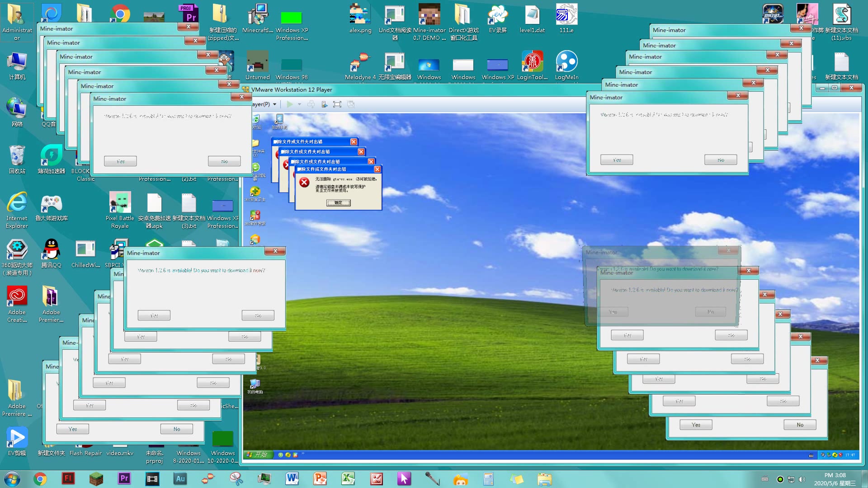868x488 pixels.
Task: Open the Player(P) menu in VMware
Action: (x=264, y=104)
